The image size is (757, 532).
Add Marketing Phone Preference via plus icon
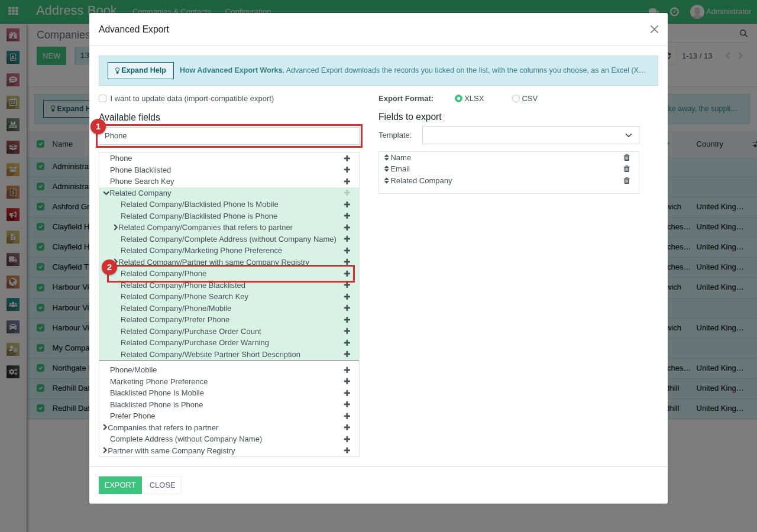[x=347, y=381]
